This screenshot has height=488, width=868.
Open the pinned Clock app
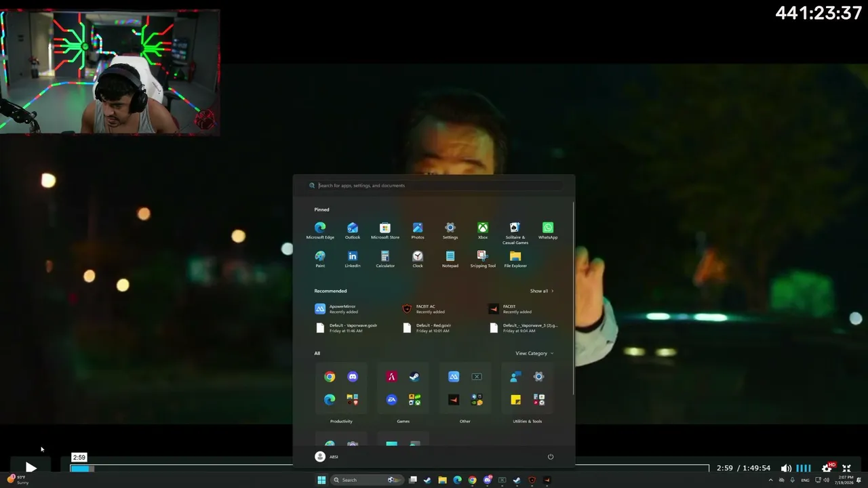click(418, 259)
